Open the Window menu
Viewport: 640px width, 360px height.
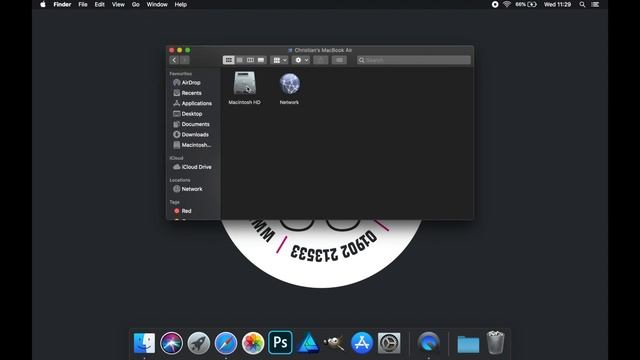[x=157, y=4]
